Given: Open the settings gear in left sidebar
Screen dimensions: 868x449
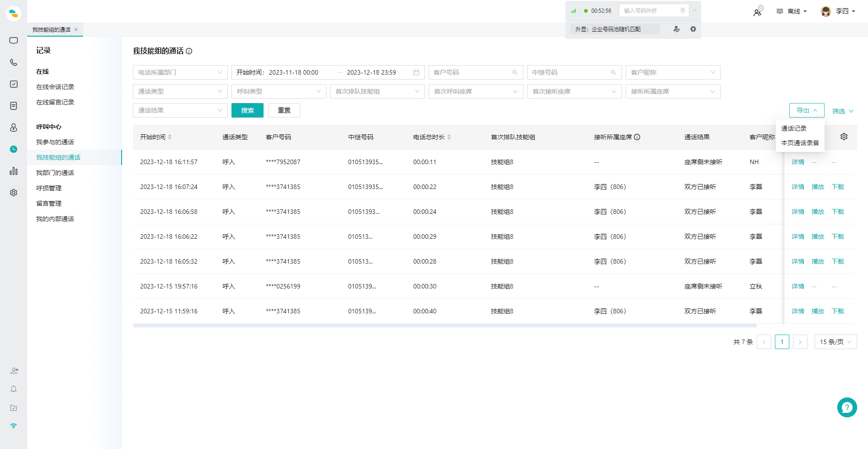Looking at the screenshot, I should coord(14,193).
